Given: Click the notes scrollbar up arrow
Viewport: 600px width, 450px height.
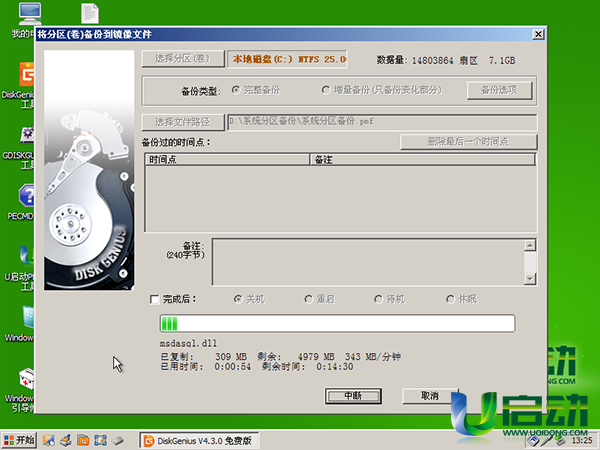Looking at the screenshot, I should click(x=530, y=246).
